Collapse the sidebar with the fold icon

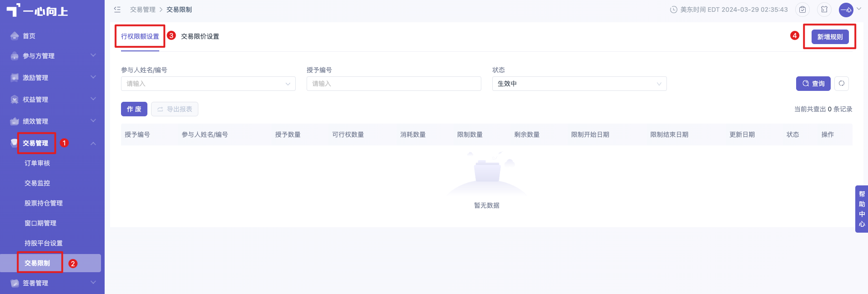117,9
